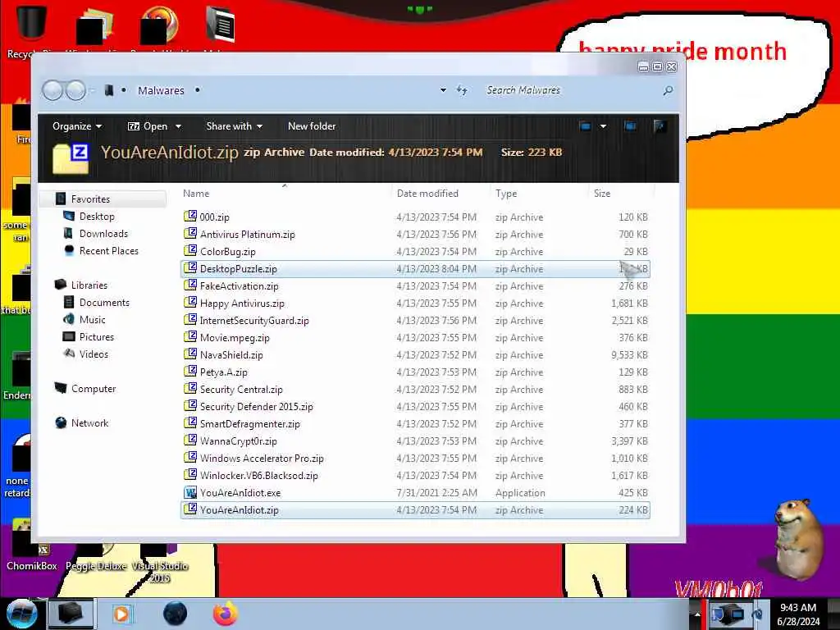Viewport: 840px width, 630px height.
Task: Open the help icon in toolbar
Action: coord(660,126)
